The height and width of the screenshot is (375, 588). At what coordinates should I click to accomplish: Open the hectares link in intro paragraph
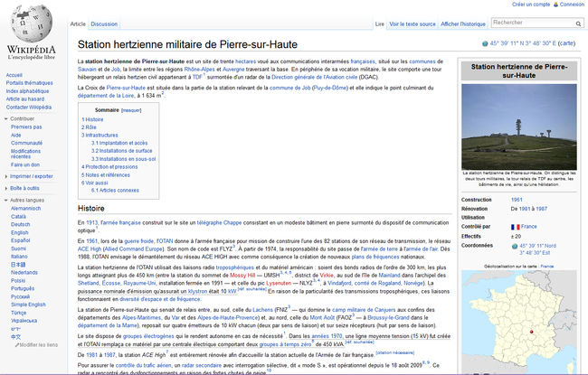pyautogui.click(x=246, y=61)
